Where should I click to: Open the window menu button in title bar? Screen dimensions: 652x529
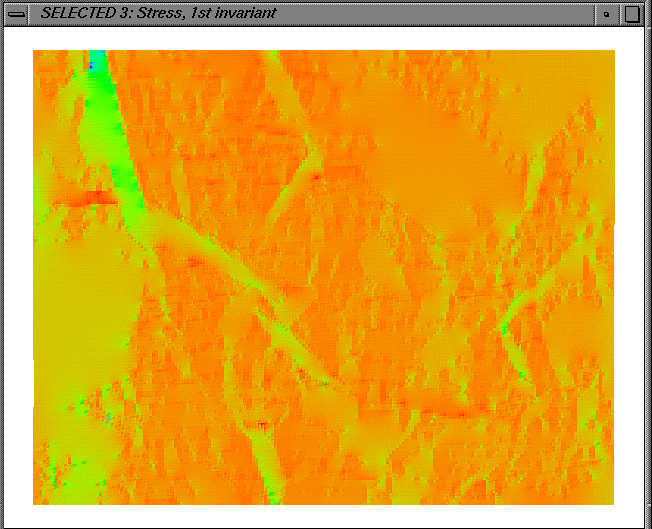[16, 14]
